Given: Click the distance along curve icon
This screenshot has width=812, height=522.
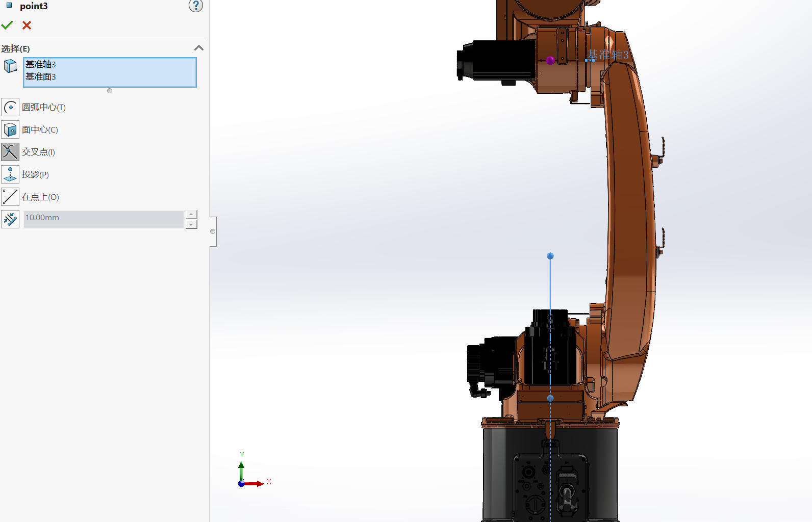Looking at the screenshot, I should [x=10, y=219].
